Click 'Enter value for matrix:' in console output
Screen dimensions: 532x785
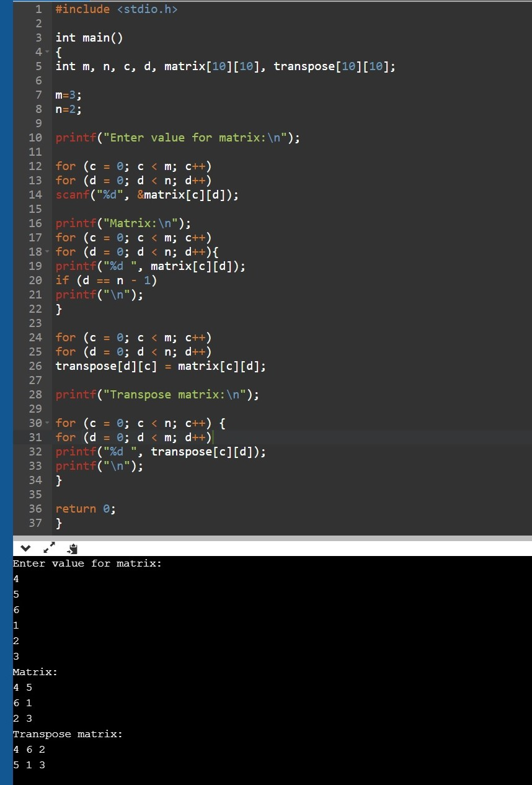[x=87, y=563]
